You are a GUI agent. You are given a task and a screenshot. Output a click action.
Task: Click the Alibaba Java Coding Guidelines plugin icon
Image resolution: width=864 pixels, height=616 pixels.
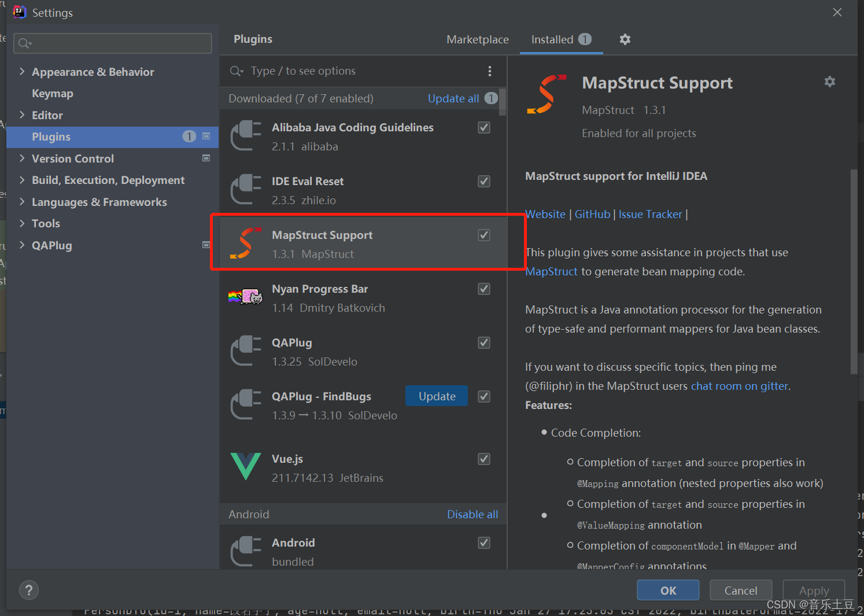tap(246, 136)
